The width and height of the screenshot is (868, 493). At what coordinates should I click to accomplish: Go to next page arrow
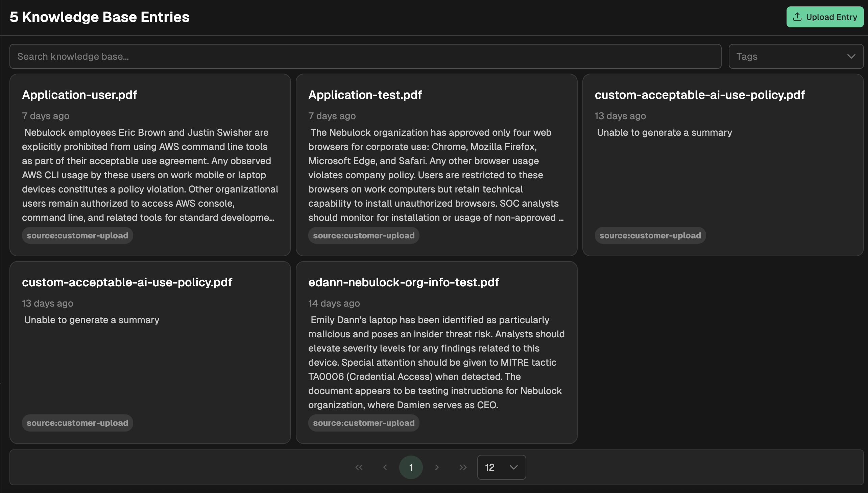click(x=437, y=467)
